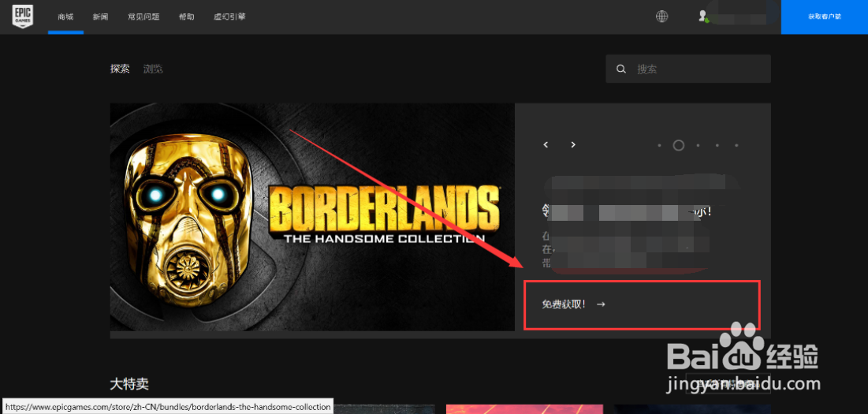Open the 常见问题 FAQ menu item

tap(144, 17)
